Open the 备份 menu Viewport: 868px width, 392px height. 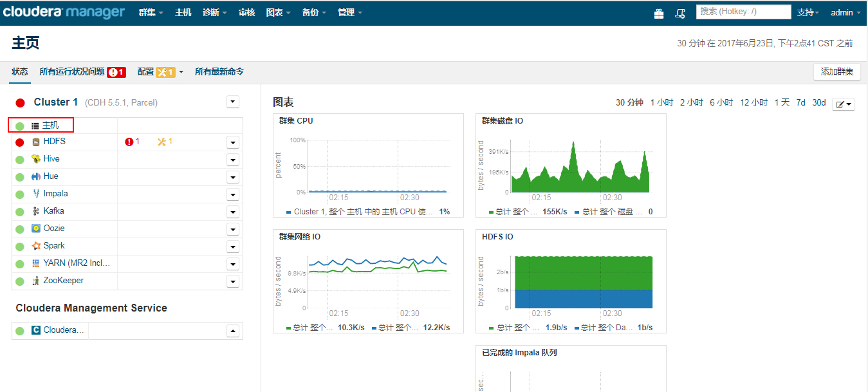tap(314, 13)
